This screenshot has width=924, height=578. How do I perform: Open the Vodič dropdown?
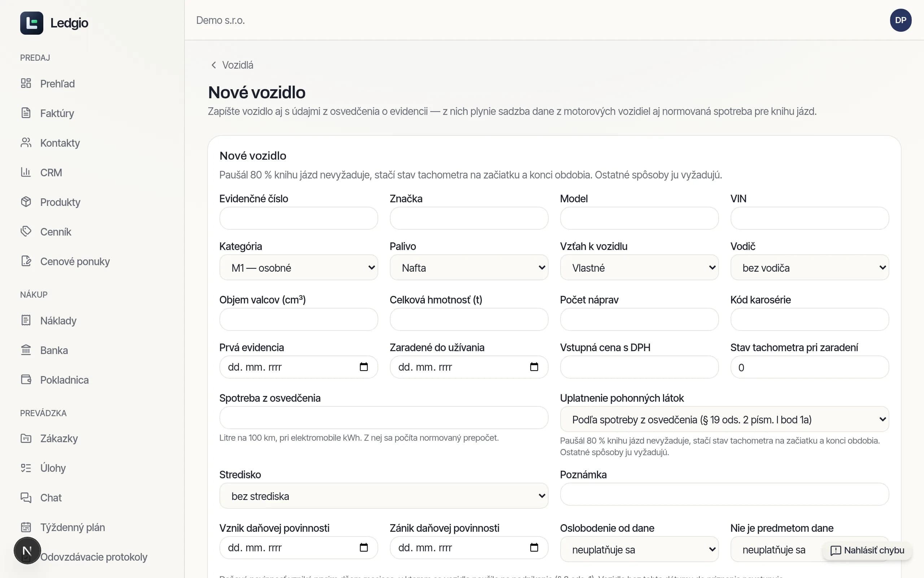coord(810,268)
